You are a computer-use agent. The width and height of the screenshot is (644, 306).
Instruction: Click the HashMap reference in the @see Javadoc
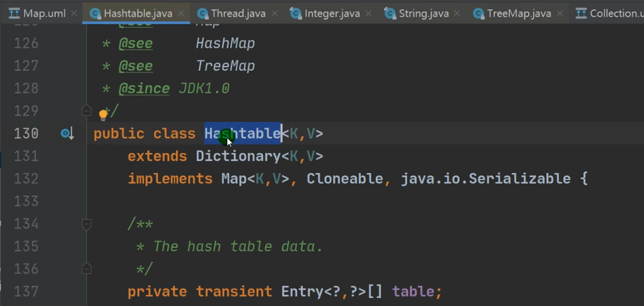point(225,43)
